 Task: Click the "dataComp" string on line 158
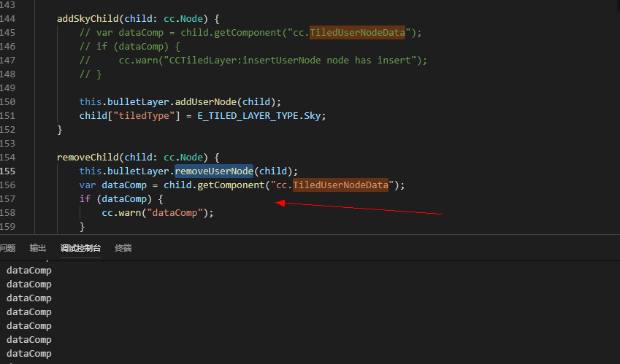(175, 213)
